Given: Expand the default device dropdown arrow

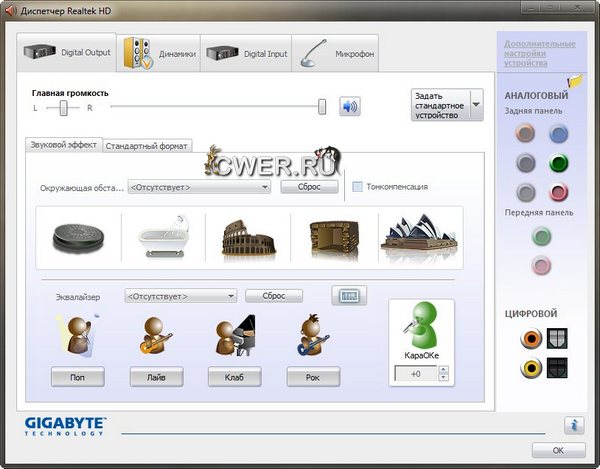Looking at the screenshot, I should click(x=476, y=105).
